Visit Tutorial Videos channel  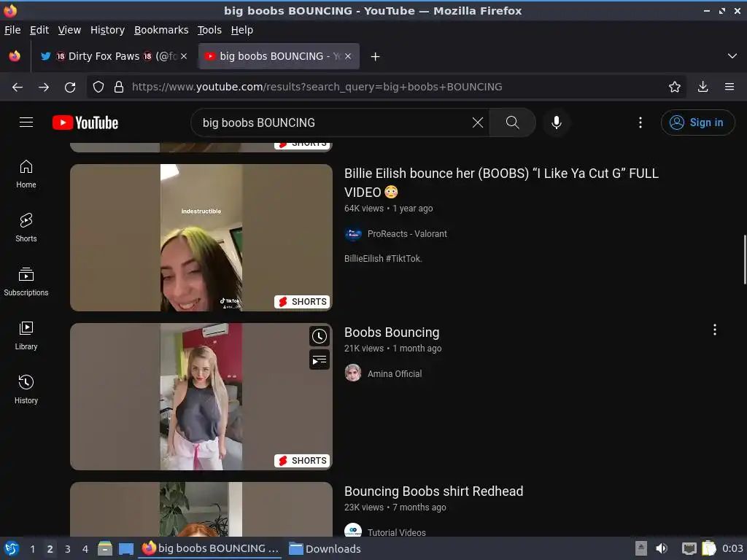pyautogui.click(x=396, y=532)
